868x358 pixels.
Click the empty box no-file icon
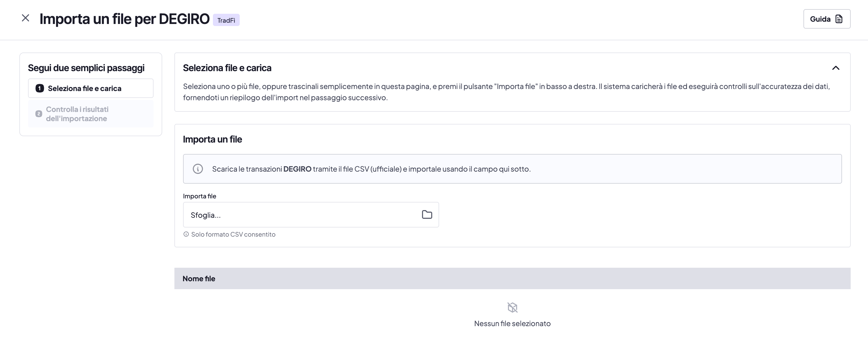coord(512,308)
